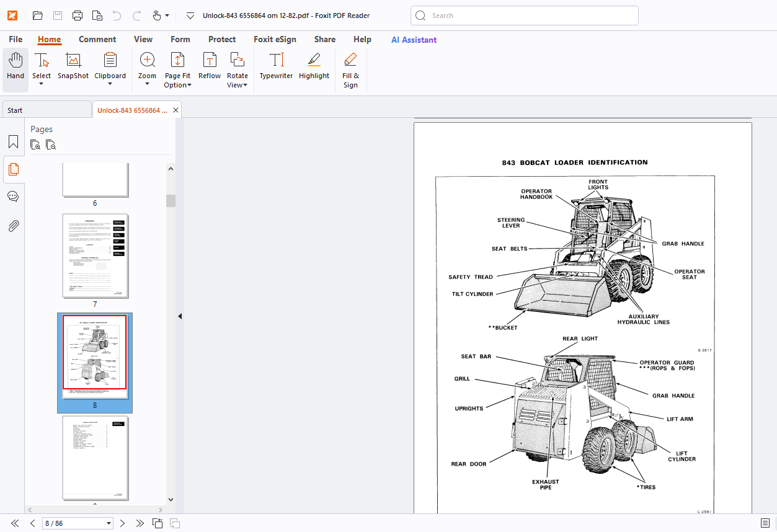
Task: Open the Attachments side panel
Action: click(13, 226)
